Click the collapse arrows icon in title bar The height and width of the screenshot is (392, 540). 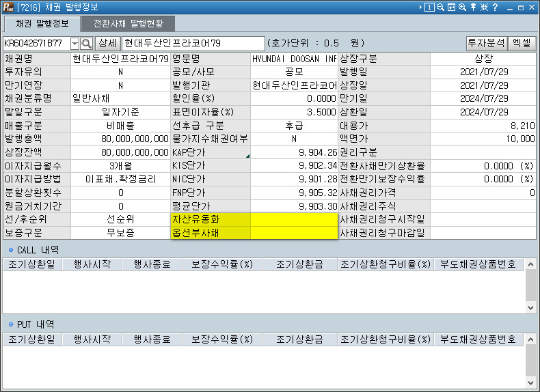(x=484, y=8)
